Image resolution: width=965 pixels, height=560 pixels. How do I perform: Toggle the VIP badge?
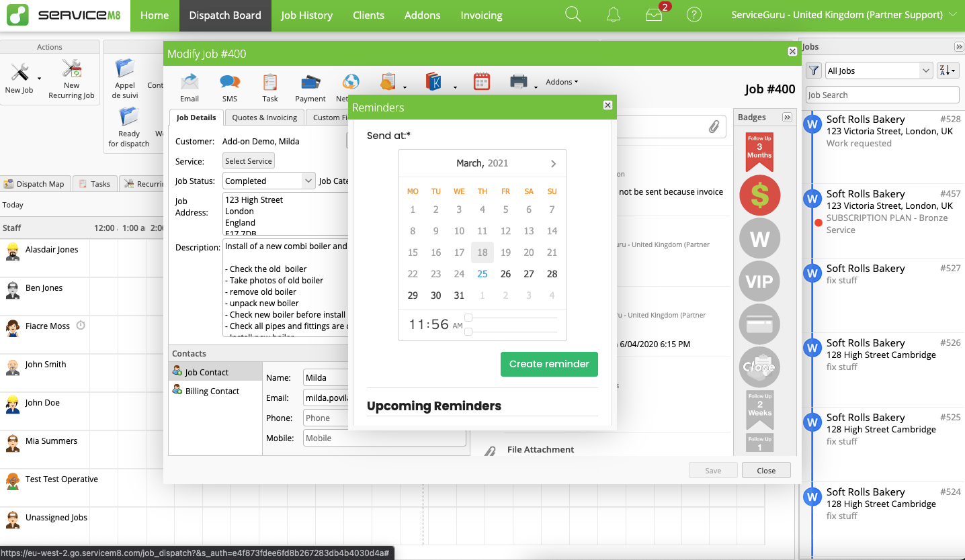[759, 281]
